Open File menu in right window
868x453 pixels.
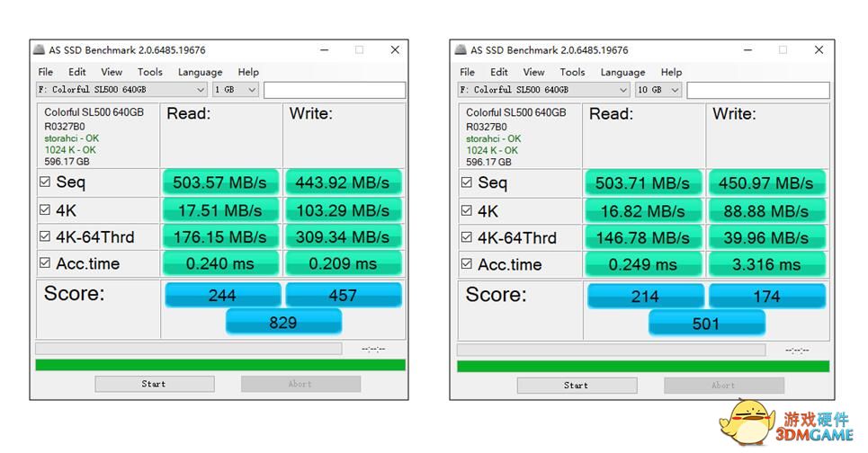tap(467, 72)
